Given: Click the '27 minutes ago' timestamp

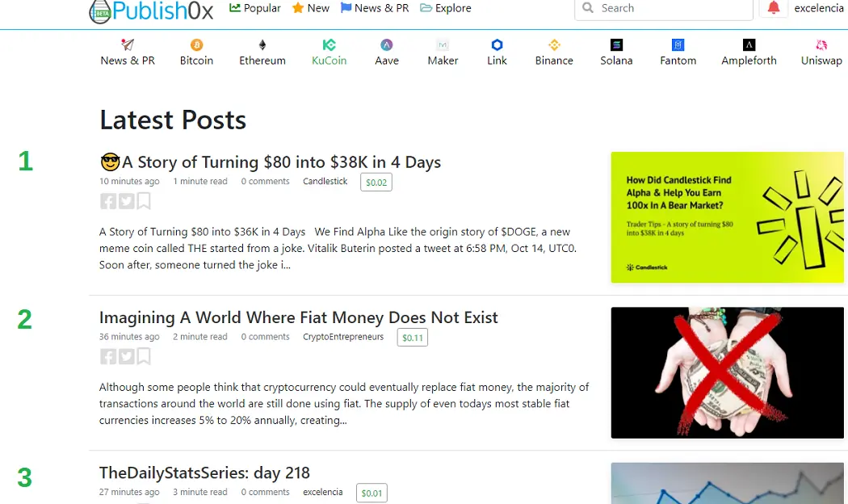Looking at the screenshot, I should coord(129,492).
